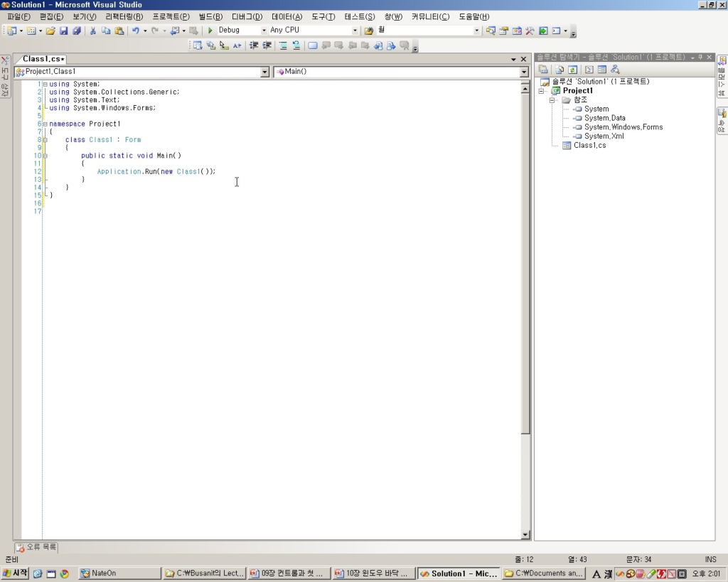Select the Class1.cs editor tab
Image resolution: width=728 pixels, height=582 pixels.
pos(43,59)
